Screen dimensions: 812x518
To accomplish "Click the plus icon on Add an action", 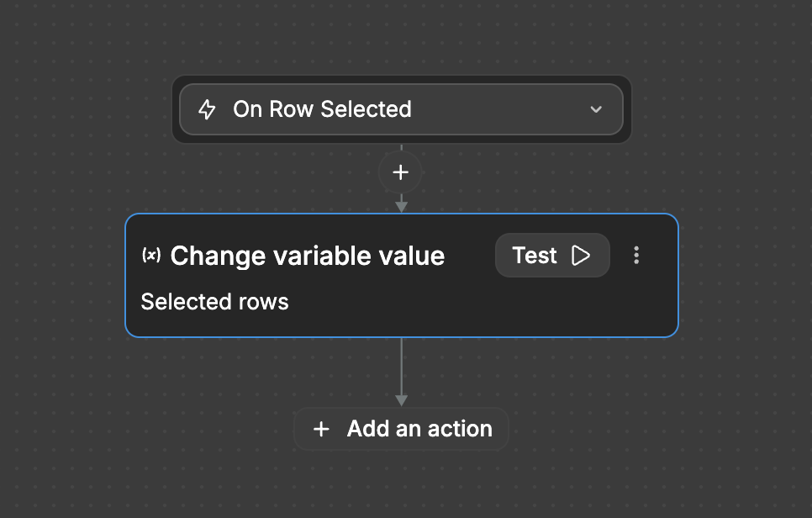I will [322, 429].
